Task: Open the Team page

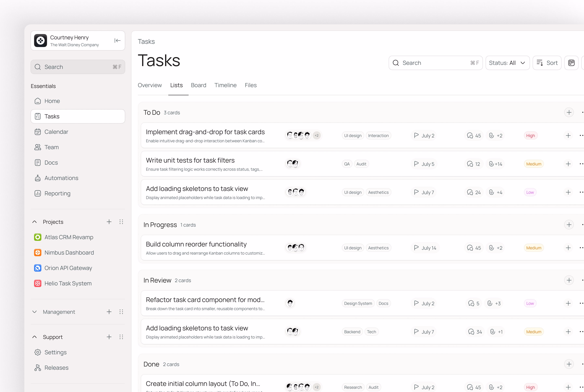Action: (78, 147)
